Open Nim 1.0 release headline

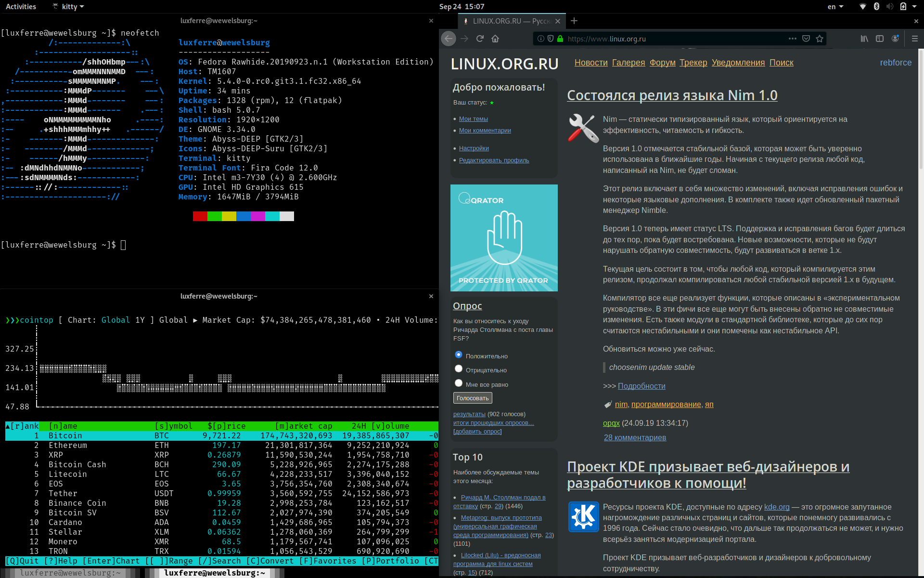pos(672,95)
